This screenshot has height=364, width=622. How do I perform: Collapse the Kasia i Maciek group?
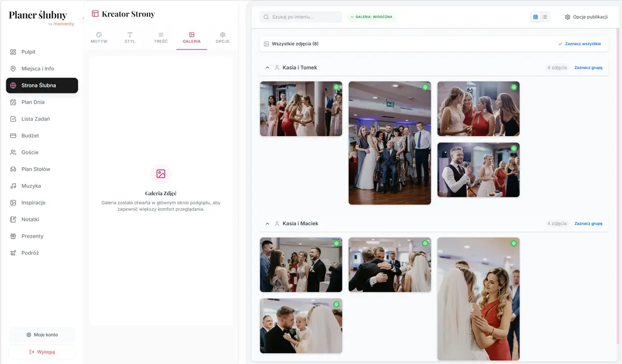[267, 224]
